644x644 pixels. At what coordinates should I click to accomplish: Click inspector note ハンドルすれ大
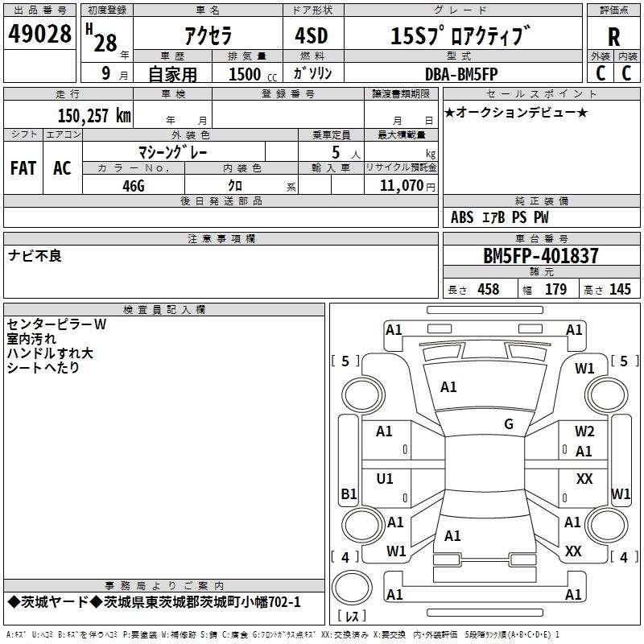50,353
